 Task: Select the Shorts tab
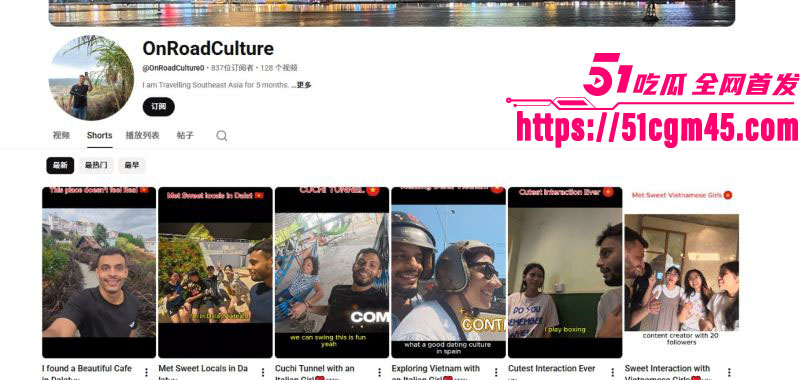99,135
